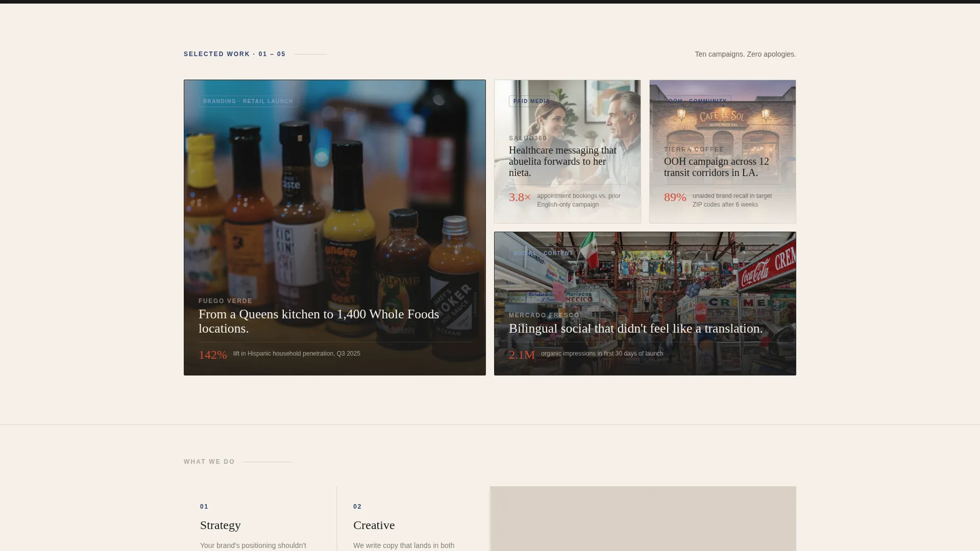The height and width of the screenshot is (551, 980).
Task: Click 'We write copy that lands in both' text
Action: tap(404, 545)
